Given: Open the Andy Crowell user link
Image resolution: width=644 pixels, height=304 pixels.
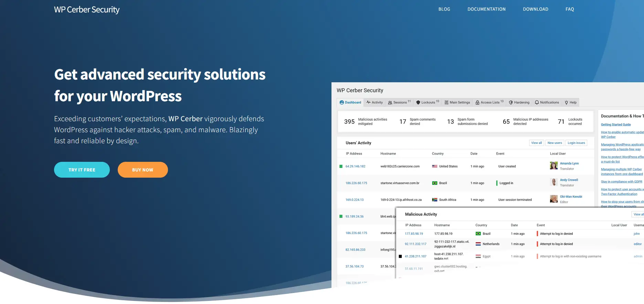Looking at the screenshot, I should point(569,180).
